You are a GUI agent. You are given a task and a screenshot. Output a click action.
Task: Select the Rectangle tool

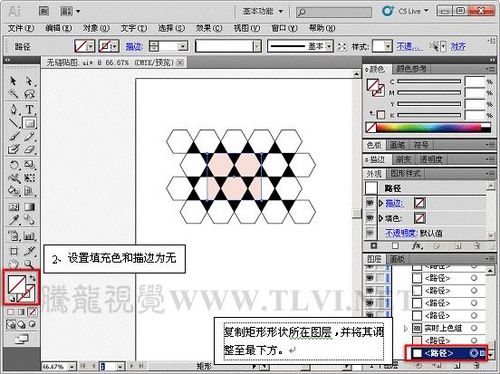(x=30, y=123)
